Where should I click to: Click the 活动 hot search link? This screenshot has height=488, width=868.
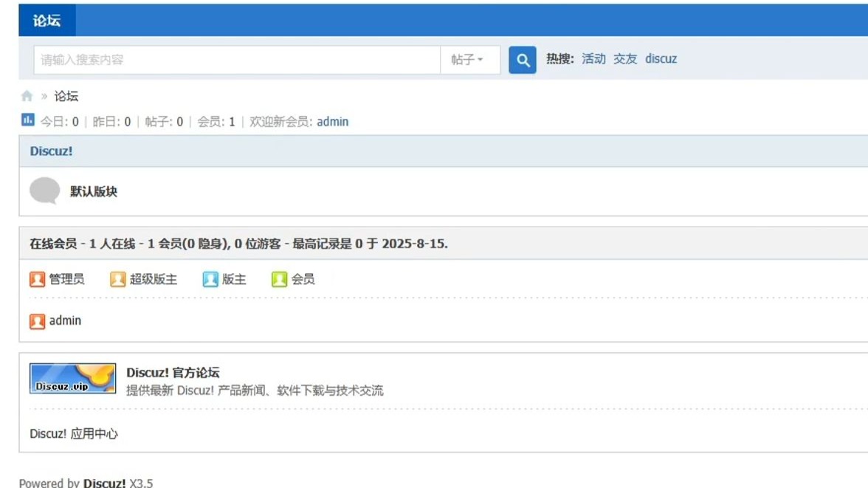pos(593,59)
